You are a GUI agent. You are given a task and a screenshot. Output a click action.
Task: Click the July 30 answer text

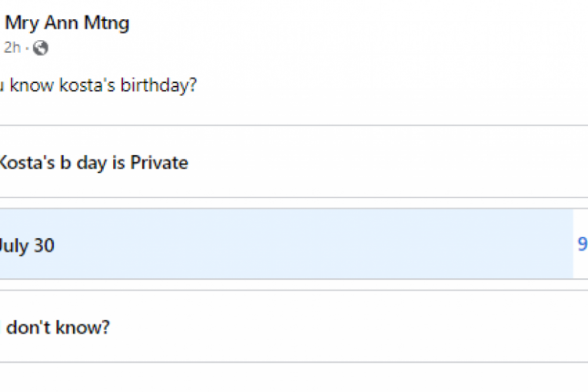(26, 246)
